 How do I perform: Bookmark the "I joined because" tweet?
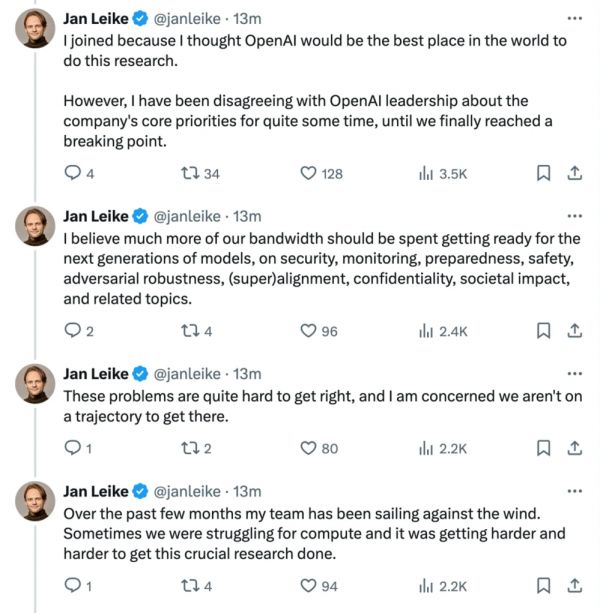click(x=543, y=173)
